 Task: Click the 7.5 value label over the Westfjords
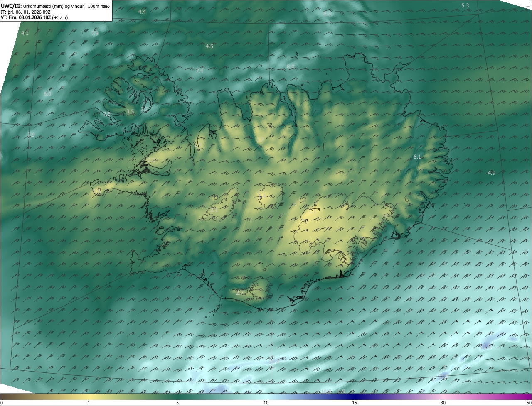107,114
